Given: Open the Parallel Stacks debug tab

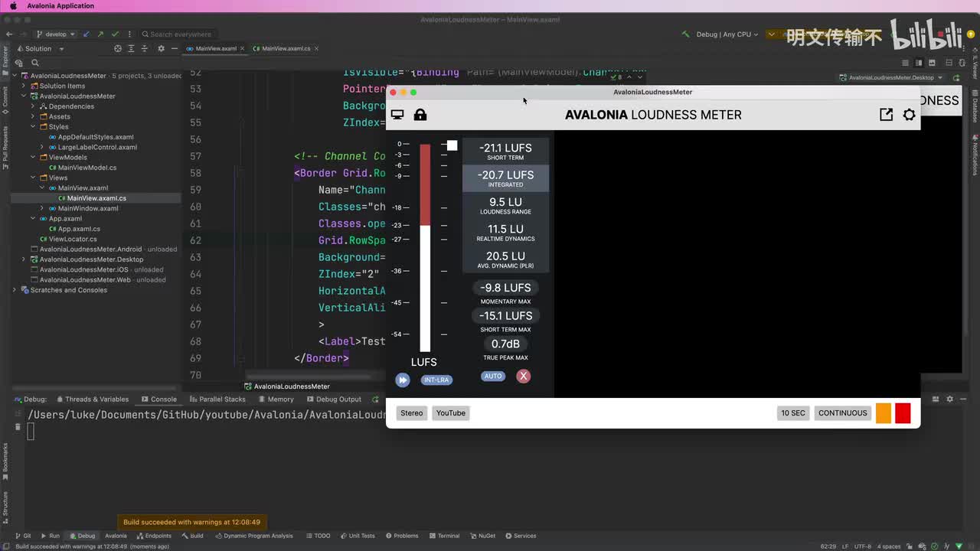Looking at the screenshot, I should click(x=217, y=399).
